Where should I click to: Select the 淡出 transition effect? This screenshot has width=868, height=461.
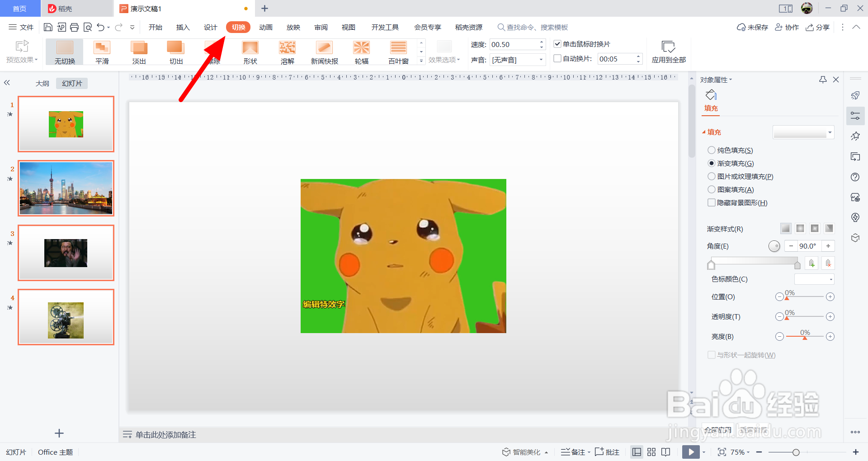[139, 52]
